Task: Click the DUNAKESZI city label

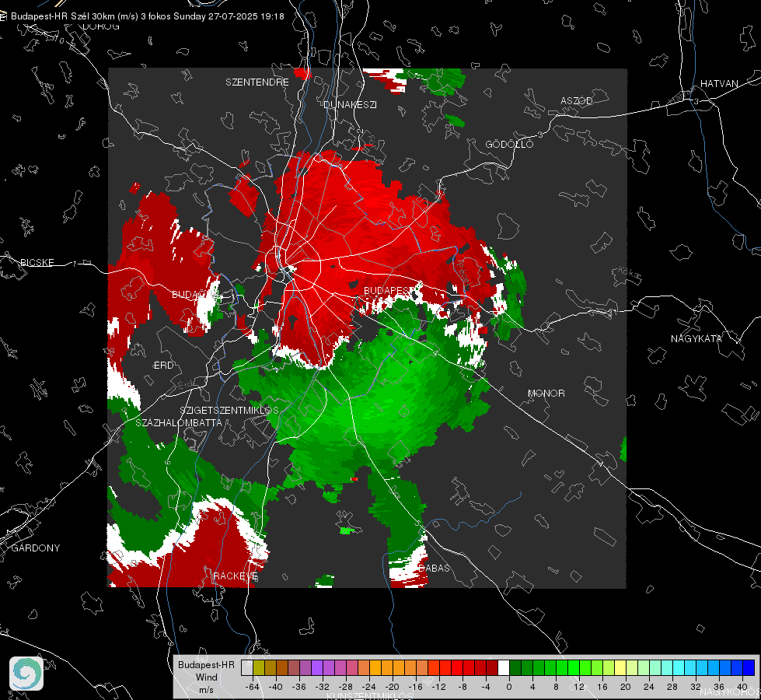Action: (350, 104)
